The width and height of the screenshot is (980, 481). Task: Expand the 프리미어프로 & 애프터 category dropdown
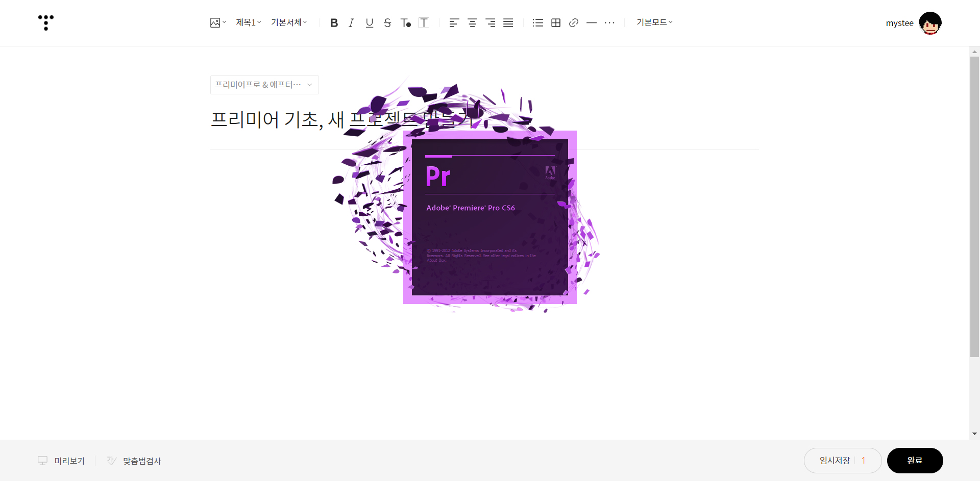tap(264, 85)
